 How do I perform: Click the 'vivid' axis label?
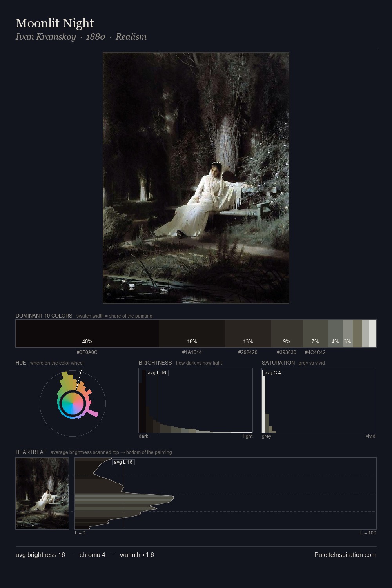coord(370,436)
